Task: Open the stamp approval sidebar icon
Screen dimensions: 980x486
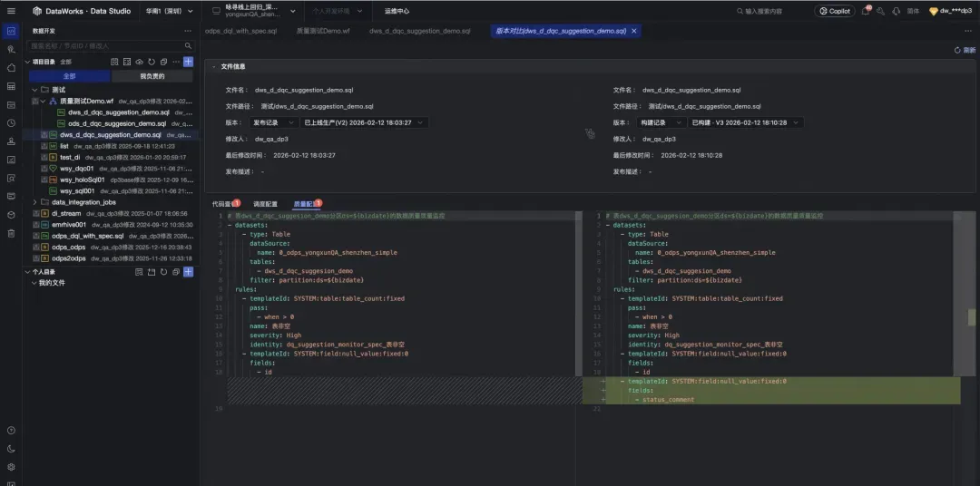Action: [x=11, y=141]
